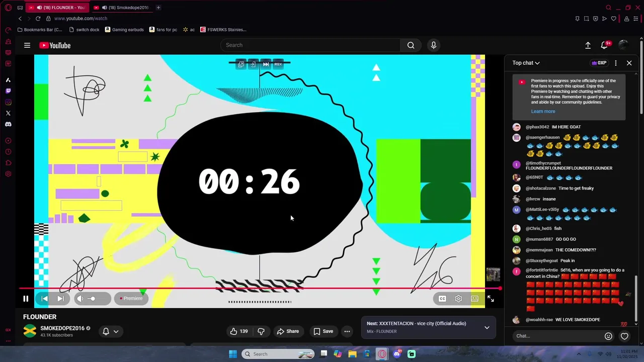Expand the Top chat mode dropdown
The image size is (644, 362).
coord(526,63)
